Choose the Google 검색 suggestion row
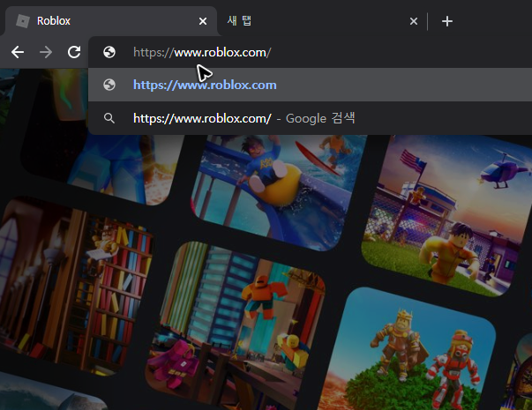The width and height of the screenshot is (532, 410). [x=310, y=118]
